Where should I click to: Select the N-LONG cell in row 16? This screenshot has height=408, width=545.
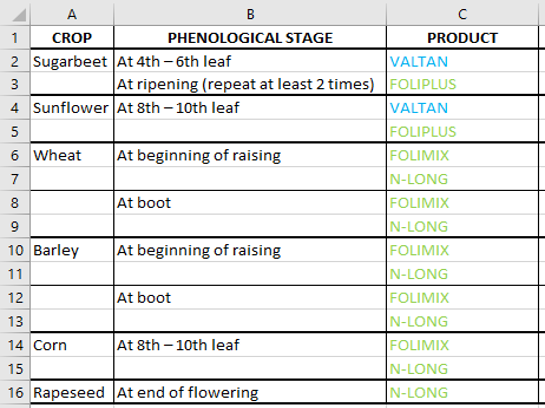(x=462, y=392)
